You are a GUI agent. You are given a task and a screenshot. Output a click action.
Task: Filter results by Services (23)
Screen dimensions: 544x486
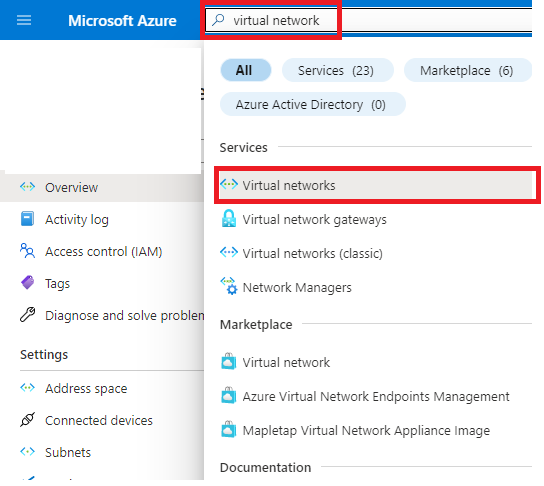(338, 70)
